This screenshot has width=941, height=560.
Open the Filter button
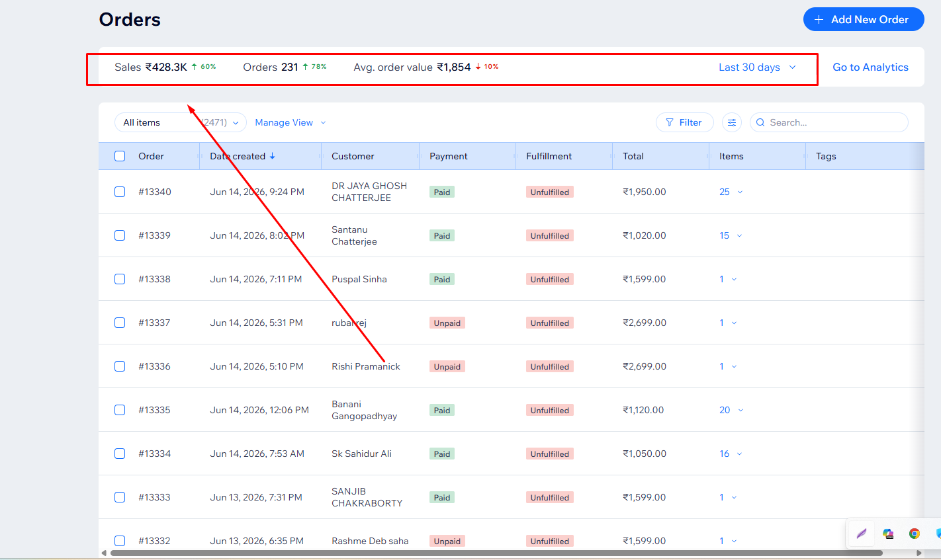click(x=684, y=122)
